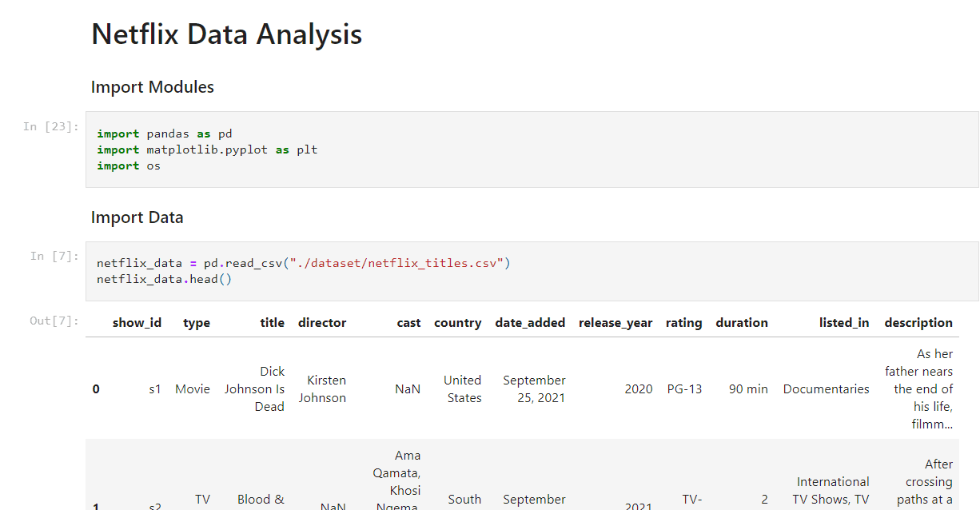Click the "netflix_data.head()" code line

[165, 279]
